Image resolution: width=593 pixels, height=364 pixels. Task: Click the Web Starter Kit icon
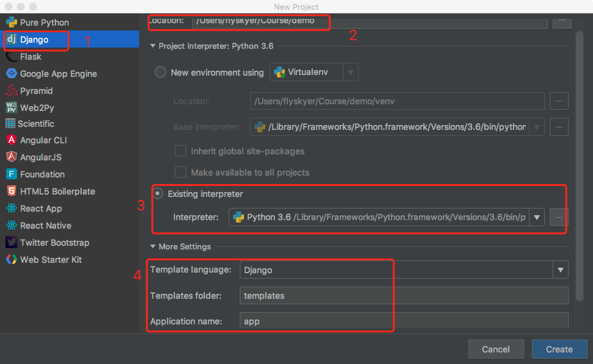point(12,259)
